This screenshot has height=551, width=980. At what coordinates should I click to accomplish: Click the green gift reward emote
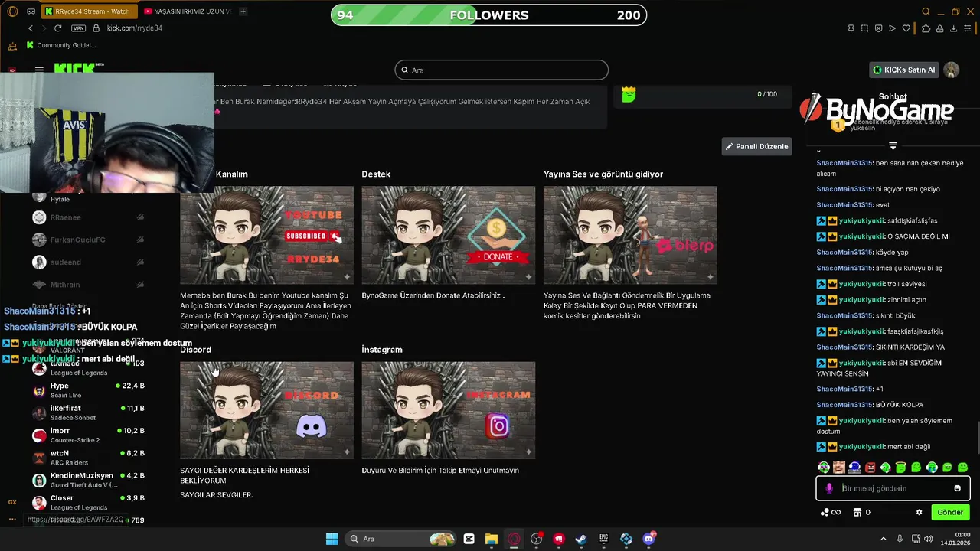tap(629, 94)
